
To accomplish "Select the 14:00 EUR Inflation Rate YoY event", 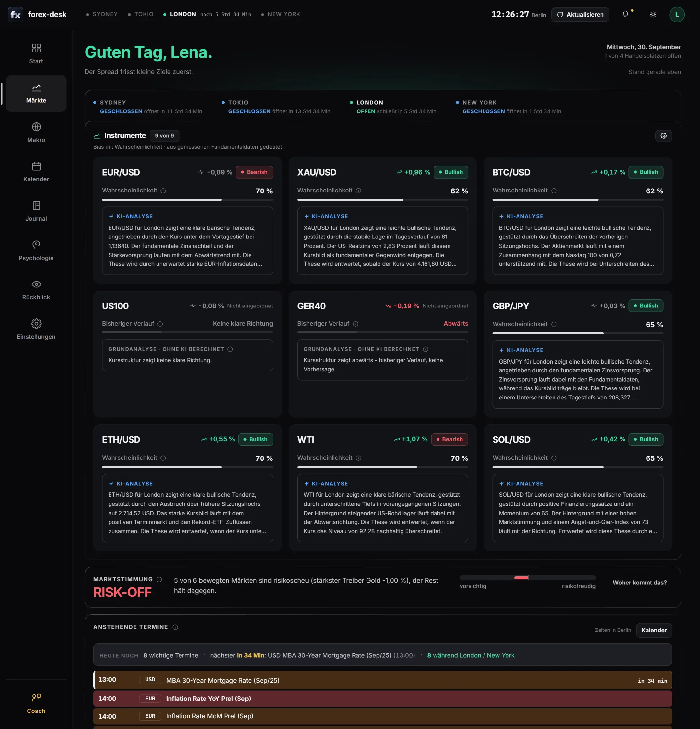I will (x=382, y=699).
